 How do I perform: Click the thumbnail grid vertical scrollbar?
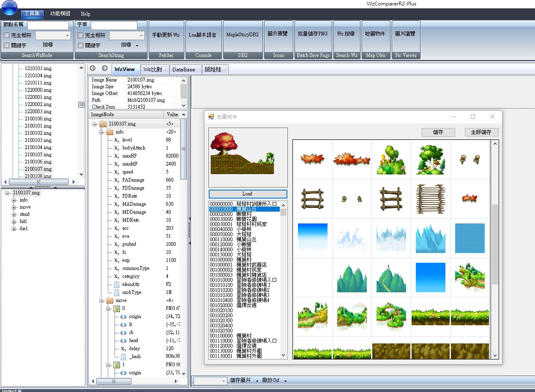495,250
